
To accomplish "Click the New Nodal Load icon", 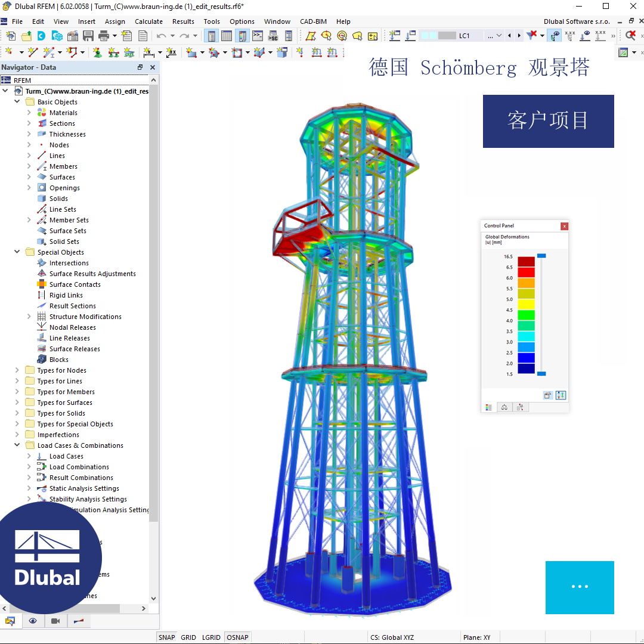I will pyautogui.click(x=300, y=52).
